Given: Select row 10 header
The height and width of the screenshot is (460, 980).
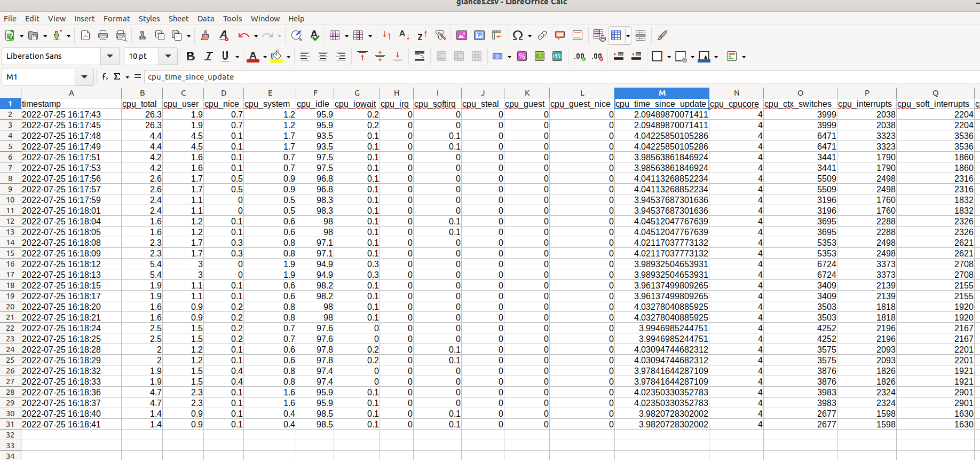Looking at the screenshot, I should 10,200.
